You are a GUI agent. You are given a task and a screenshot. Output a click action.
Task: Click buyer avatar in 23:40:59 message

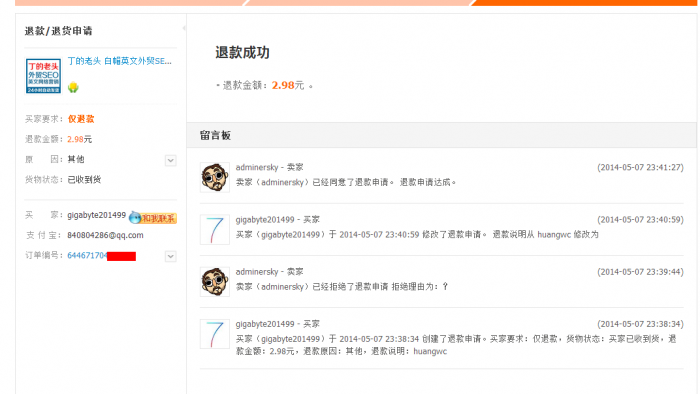(215, 230)
